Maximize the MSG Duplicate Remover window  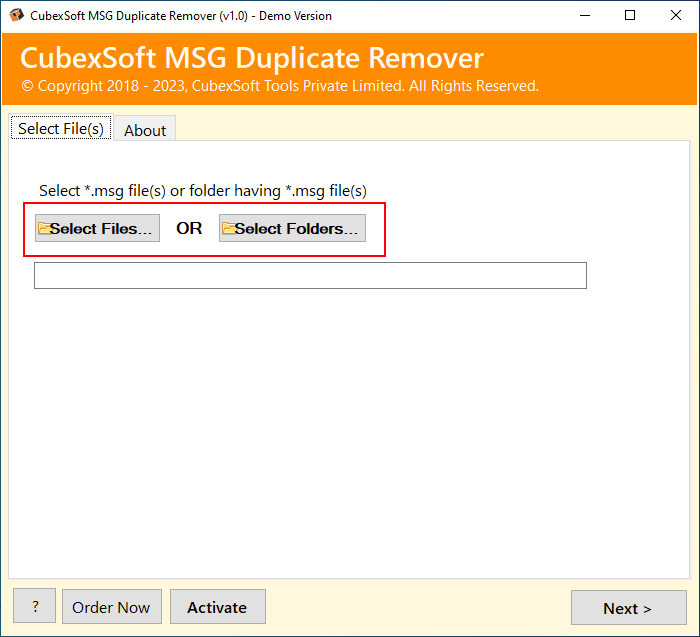(630, 16)
